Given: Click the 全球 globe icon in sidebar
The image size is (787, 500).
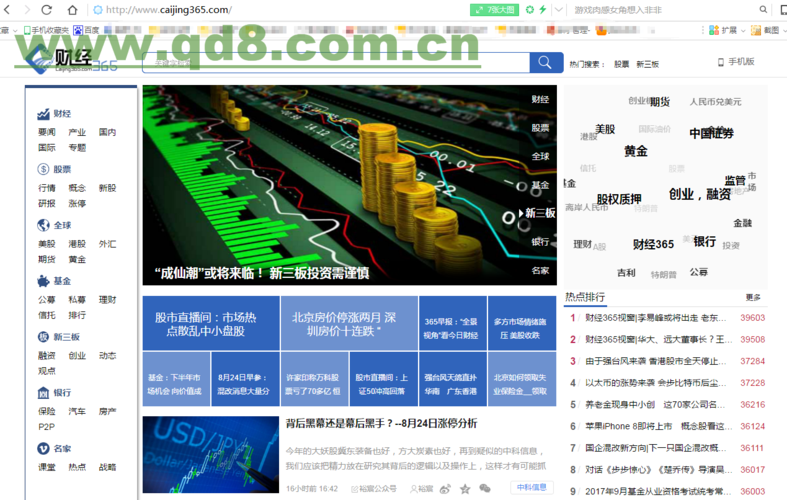Looking at the screenshot, I should tap(43, 225).
